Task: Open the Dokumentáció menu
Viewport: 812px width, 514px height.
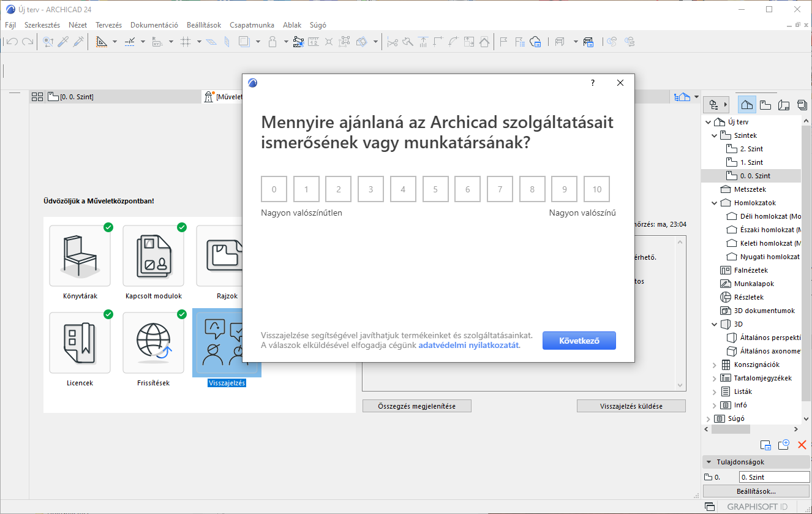Action: pos(154,25)
